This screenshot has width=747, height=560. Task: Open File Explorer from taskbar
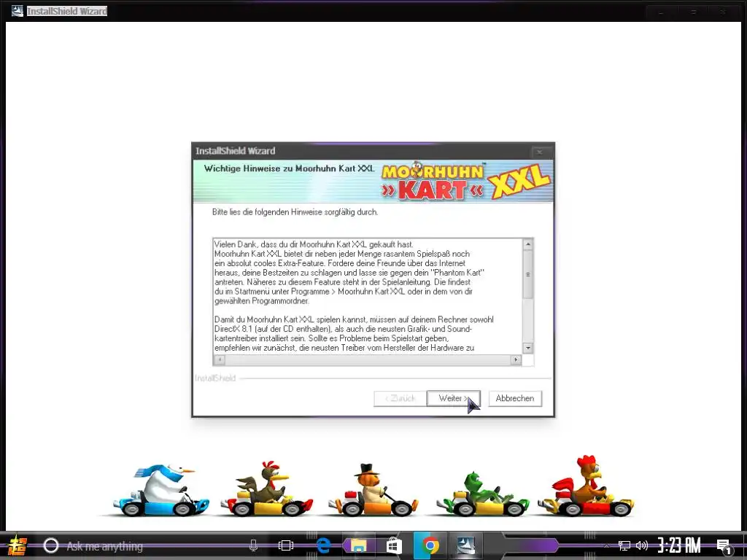point(358,545)
